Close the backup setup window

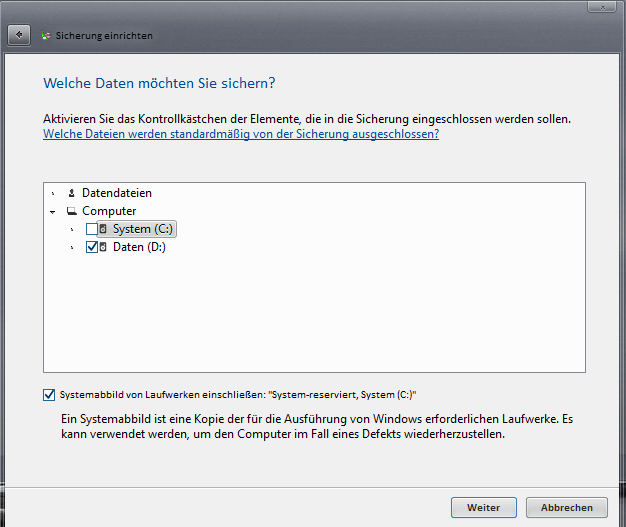602,6
